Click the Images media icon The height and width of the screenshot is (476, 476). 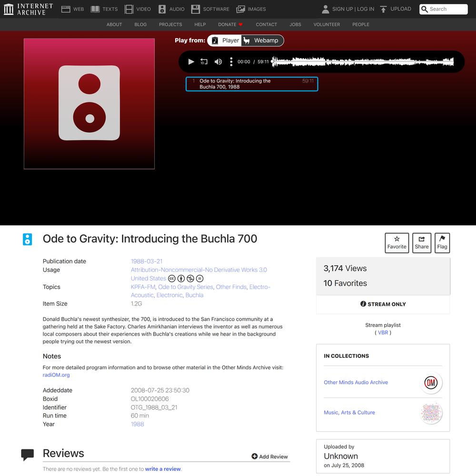tap(241, 9)
